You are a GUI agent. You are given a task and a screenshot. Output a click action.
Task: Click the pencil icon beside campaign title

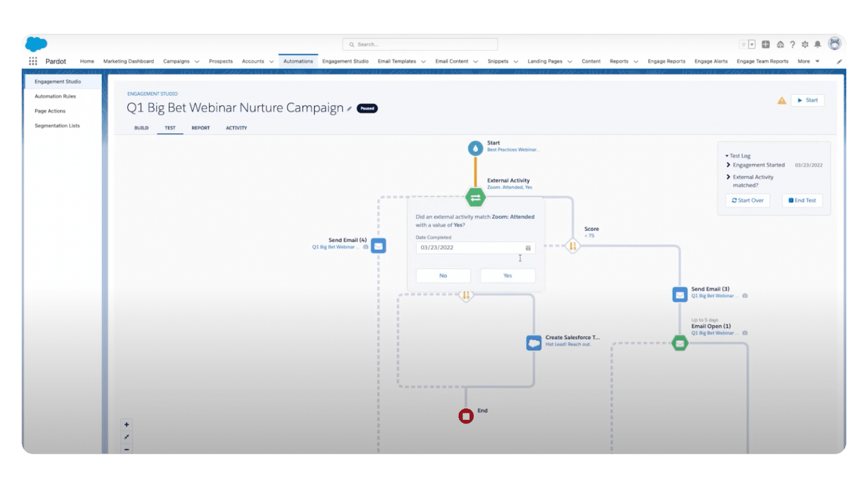(x=349, y=109)
